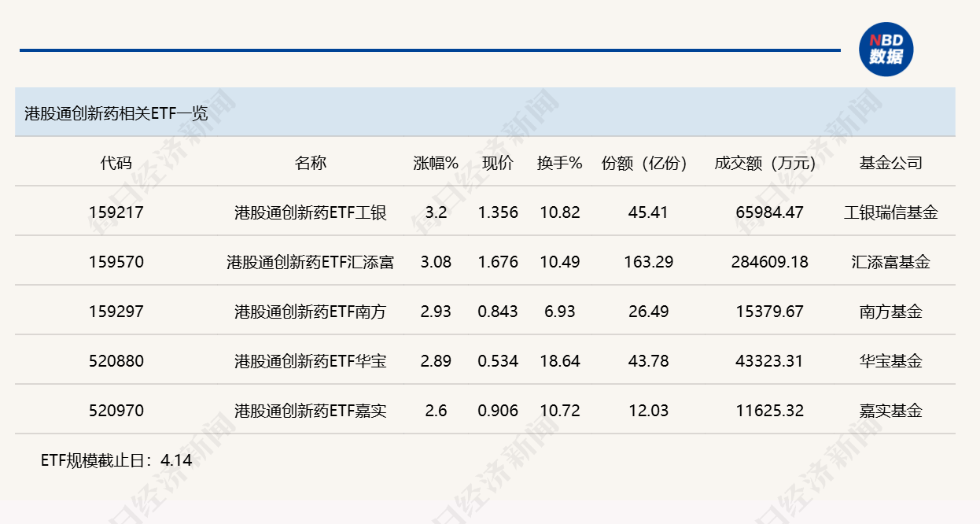The width and height of the screenshot is (980, 524).
Task: Click the 涨幅% column header
Action: [436, 163]
